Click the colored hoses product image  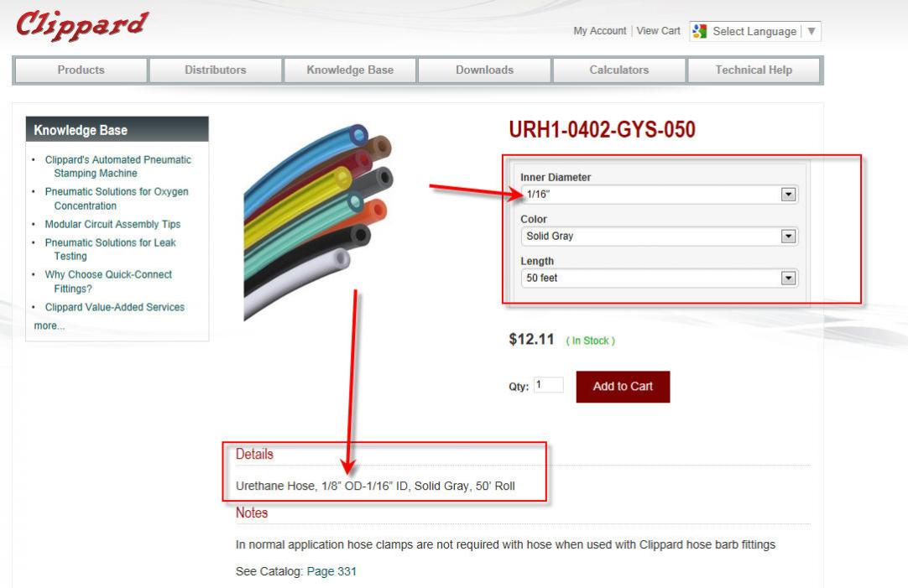tap(319, 222)
